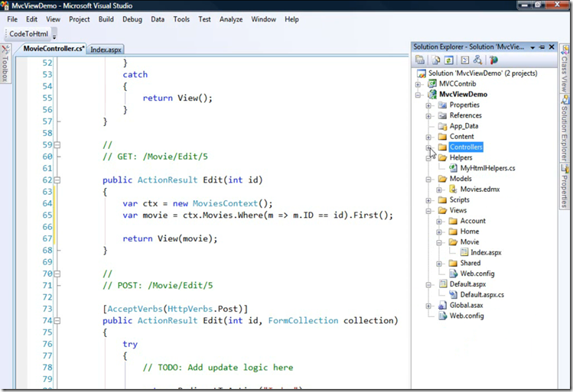Click the toolbar icon left of View Class Diagram
573x392 pixels.
(x=465, y=60)
